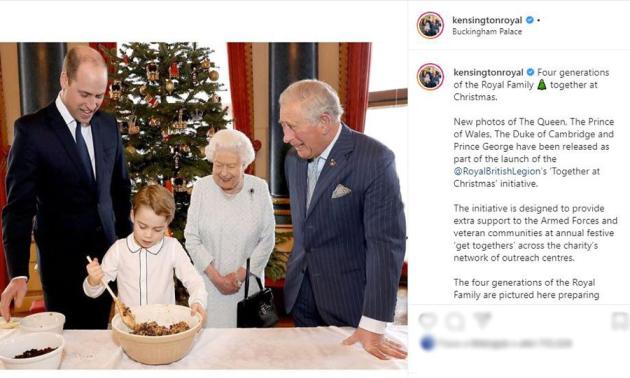Click the Christmas tree emoji in the caption

tap(542, 85)
